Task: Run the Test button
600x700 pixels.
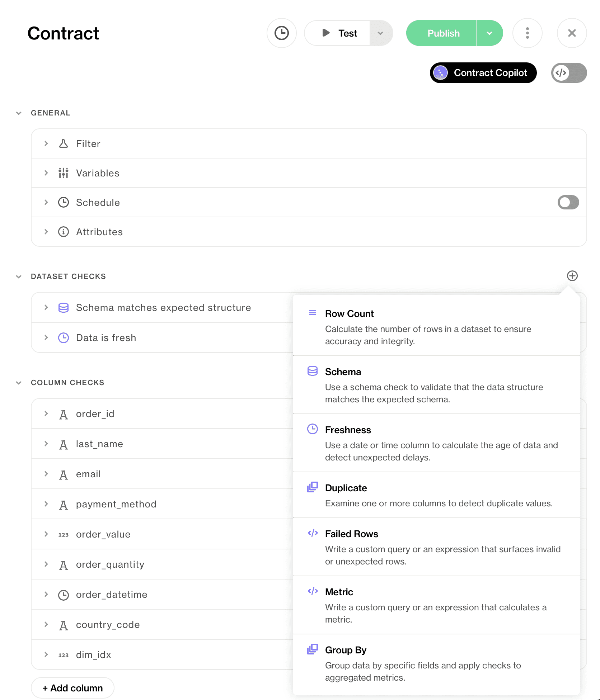Action: coord(337,33)
